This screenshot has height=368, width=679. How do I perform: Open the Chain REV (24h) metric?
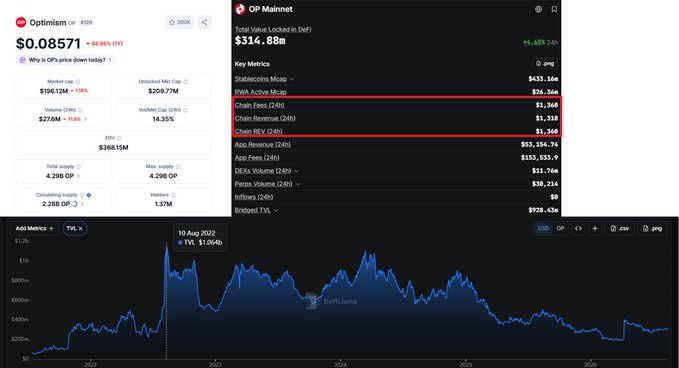pyautogui.click(x=259, y=131)
